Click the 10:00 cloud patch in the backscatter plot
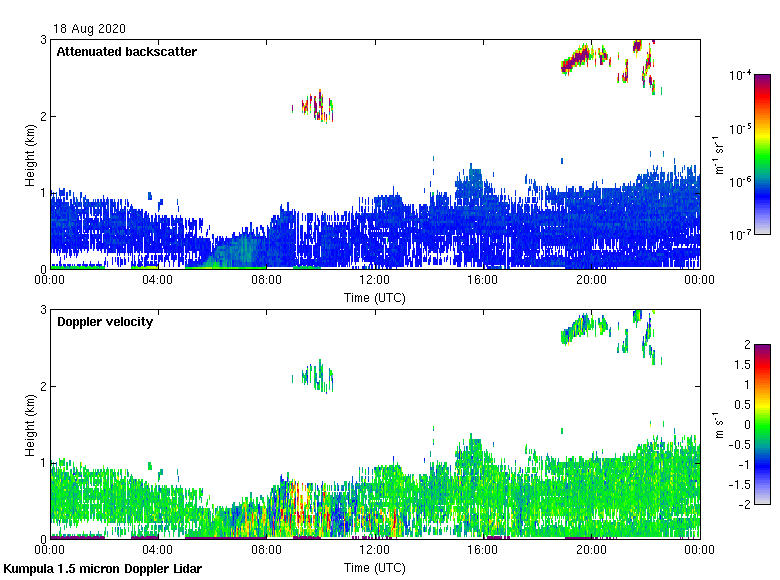This screenshot has height=580, width=780. click(318, 105)
